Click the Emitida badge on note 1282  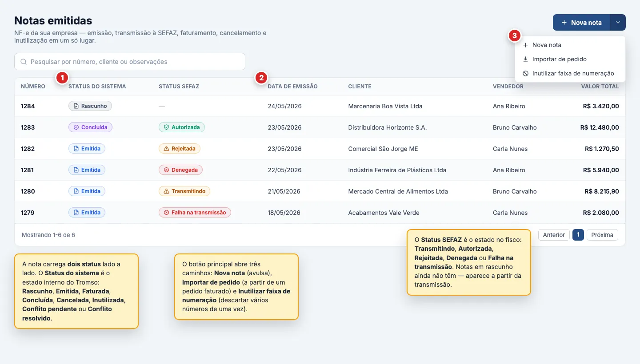click(87, 149)
